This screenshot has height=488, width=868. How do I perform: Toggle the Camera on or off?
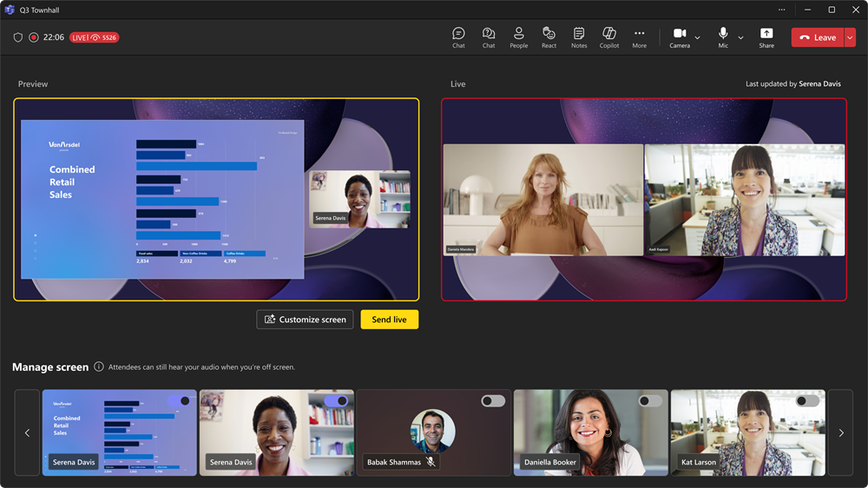(x=680, y=37)
